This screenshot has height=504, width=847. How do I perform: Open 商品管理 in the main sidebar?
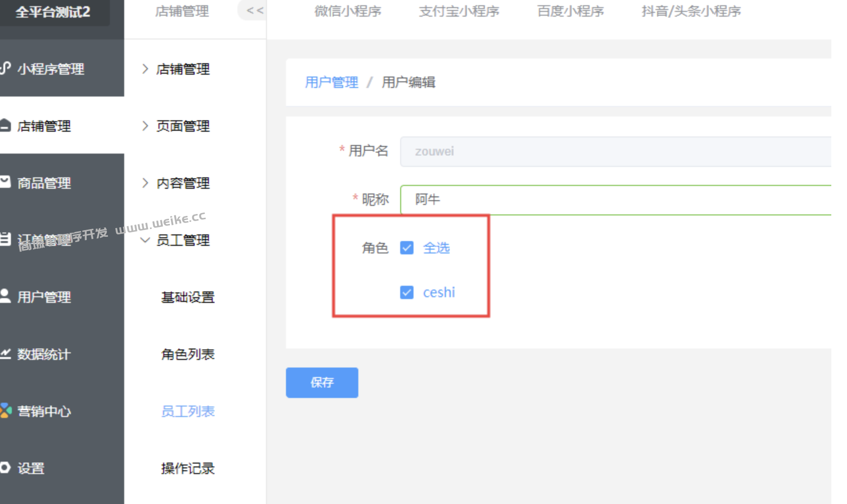tap(44, 183)
